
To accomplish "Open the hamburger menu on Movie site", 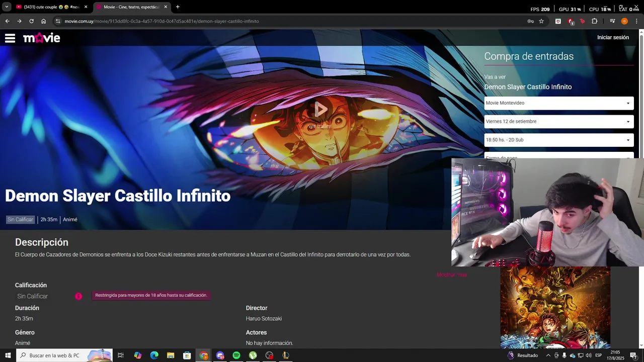I will [x=10, y=38].
